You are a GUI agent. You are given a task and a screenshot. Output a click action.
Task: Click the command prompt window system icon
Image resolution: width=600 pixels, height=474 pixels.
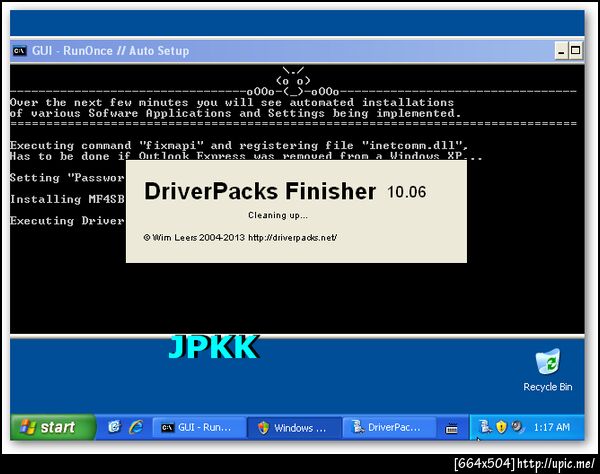(19, 50)
